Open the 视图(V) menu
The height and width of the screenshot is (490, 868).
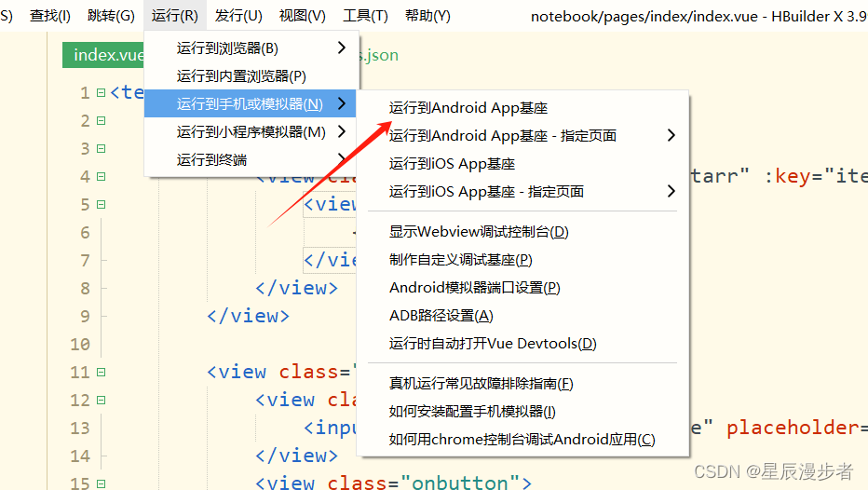pyautogui.click(x=302, y=16)
